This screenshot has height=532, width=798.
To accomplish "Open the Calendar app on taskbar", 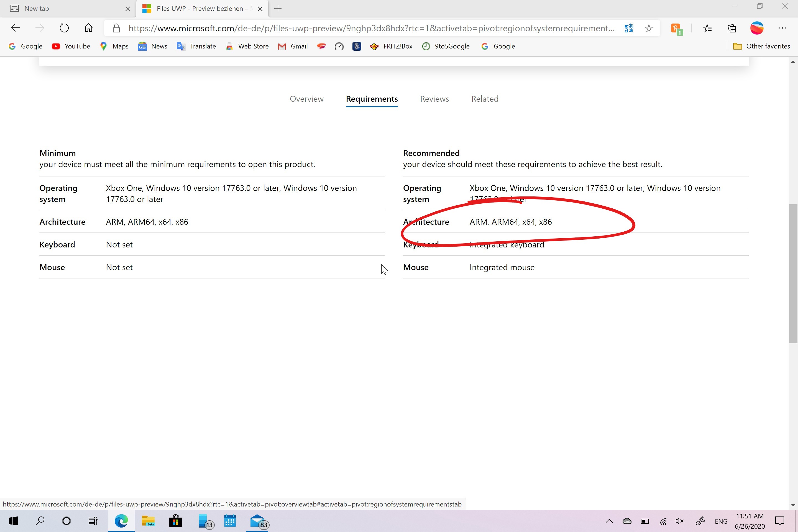I will tap(230, 521).
